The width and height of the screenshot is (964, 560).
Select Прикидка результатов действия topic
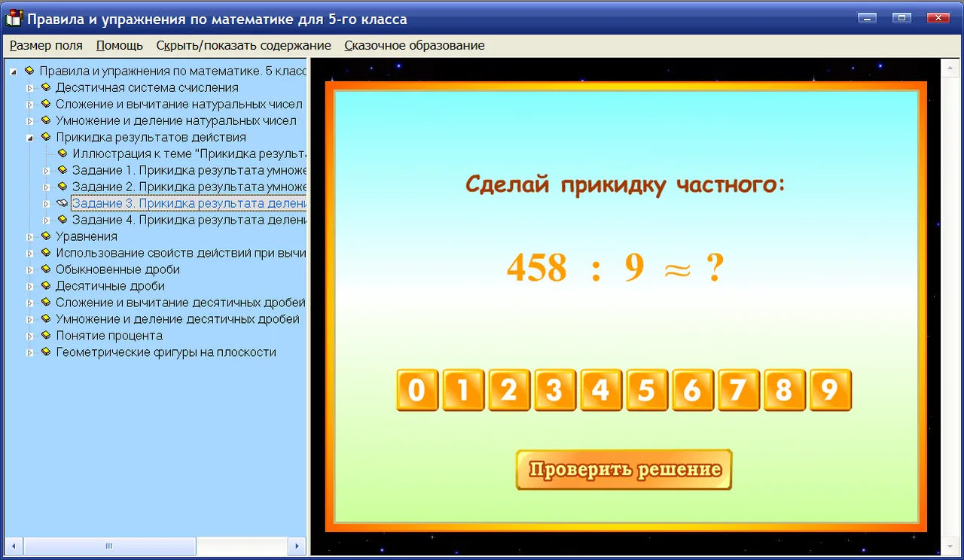coord(151,137)
